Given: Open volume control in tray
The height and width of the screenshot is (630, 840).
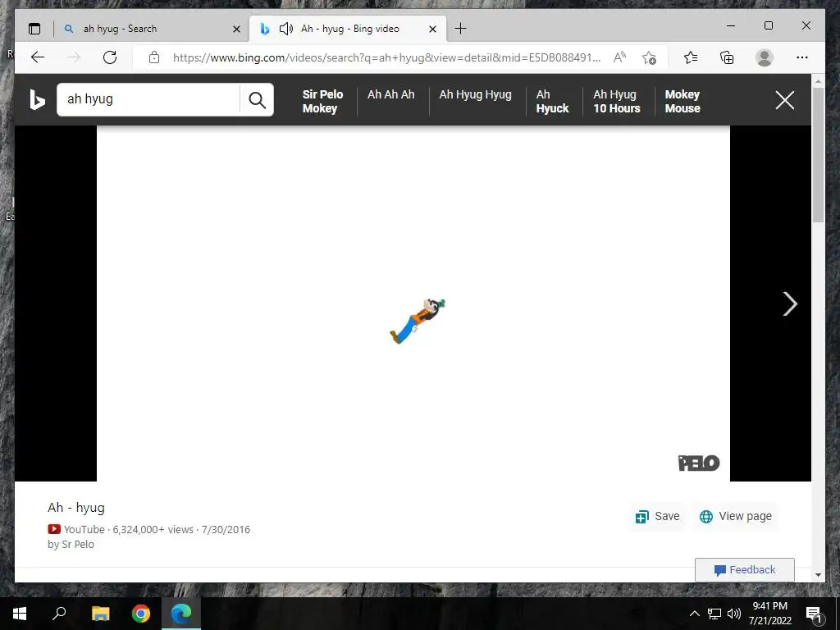Looking at the screenshot, I should [734, 614].
